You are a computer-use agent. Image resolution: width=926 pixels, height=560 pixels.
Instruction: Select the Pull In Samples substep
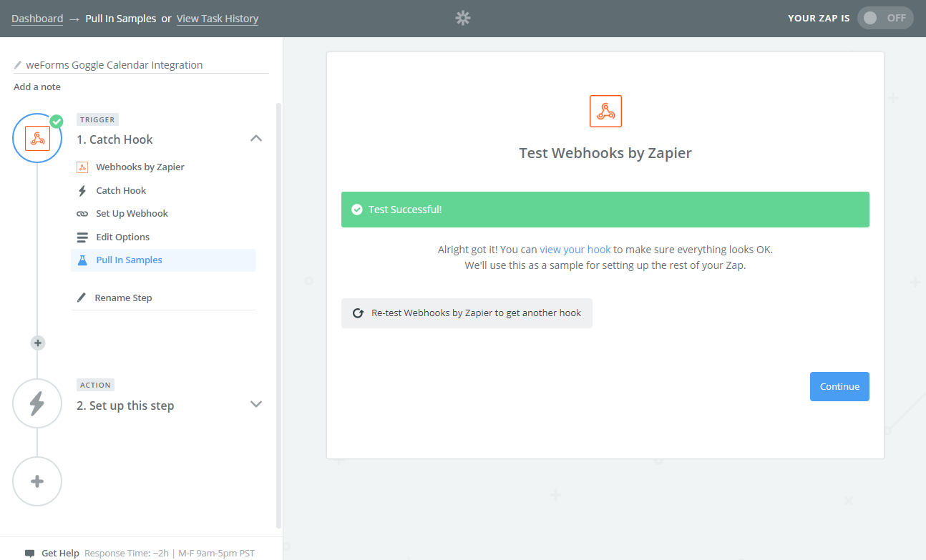[164, 260]
